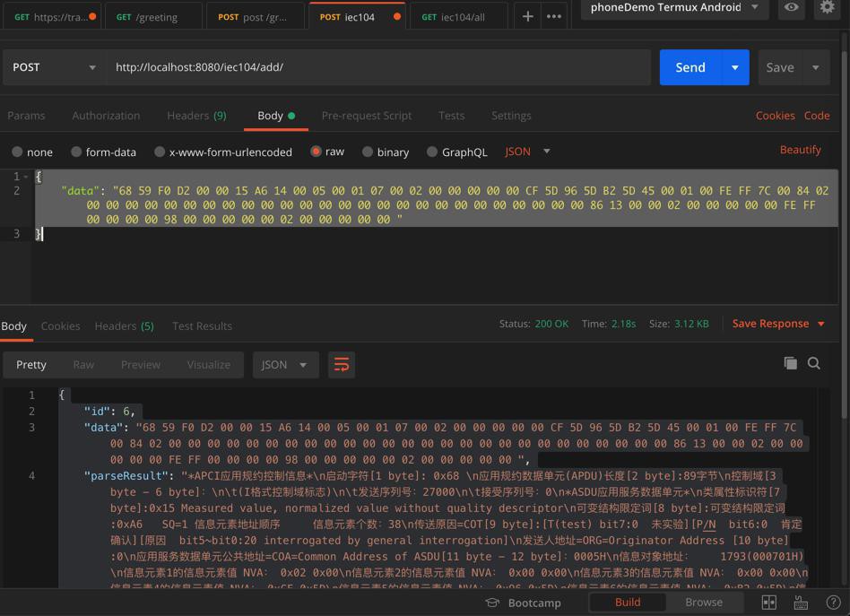The width and height of the screenshot is (850, 616).
Task: Switch to Build mode
Action: (628, 602)
